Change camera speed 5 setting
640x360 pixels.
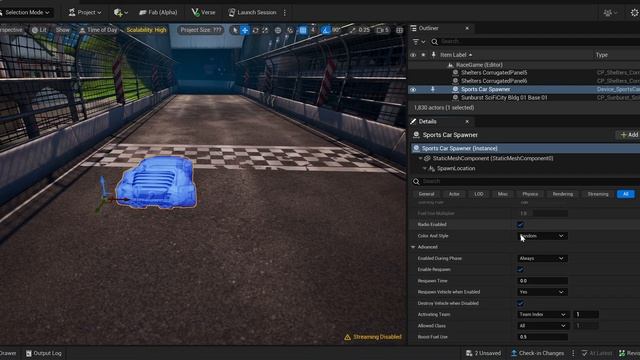382,30
